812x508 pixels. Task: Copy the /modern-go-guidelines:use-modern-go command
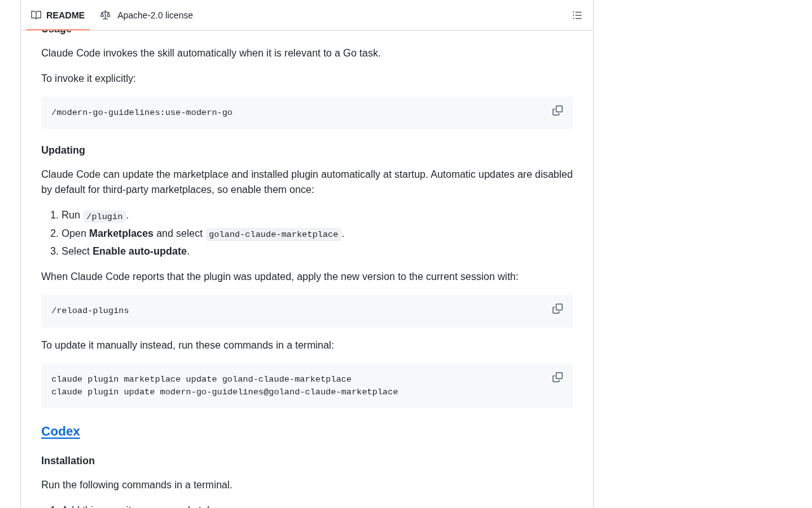(x=558, y=110)
